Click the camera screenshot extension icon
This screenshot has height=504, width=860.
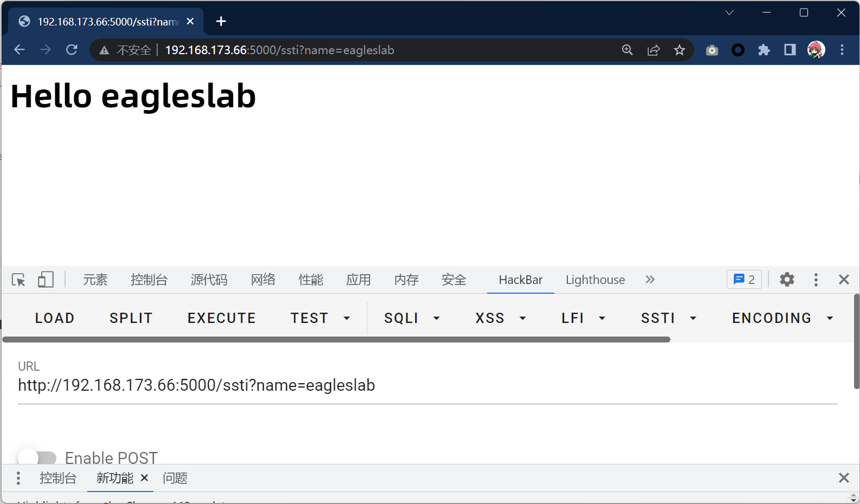pos(712,50)
